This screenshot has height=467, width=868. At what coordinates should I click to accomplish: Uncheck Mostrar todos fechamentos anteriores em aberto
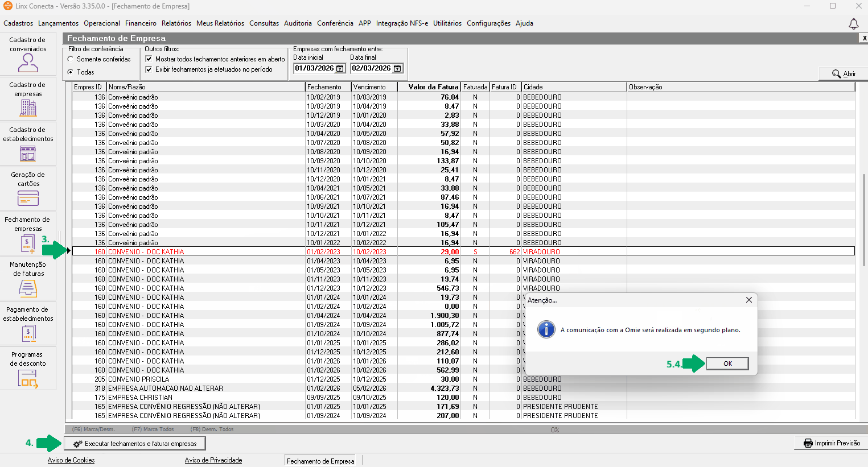[149, 59]
